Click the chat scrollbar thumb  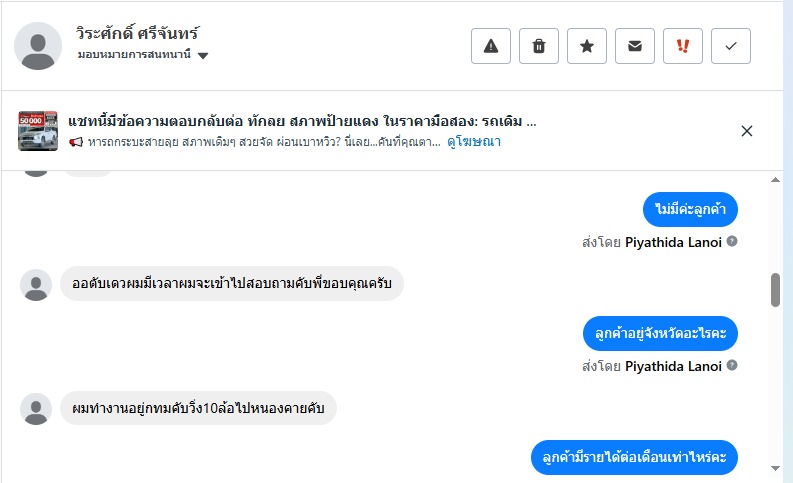pyautogui.click(x=775, y=290)
